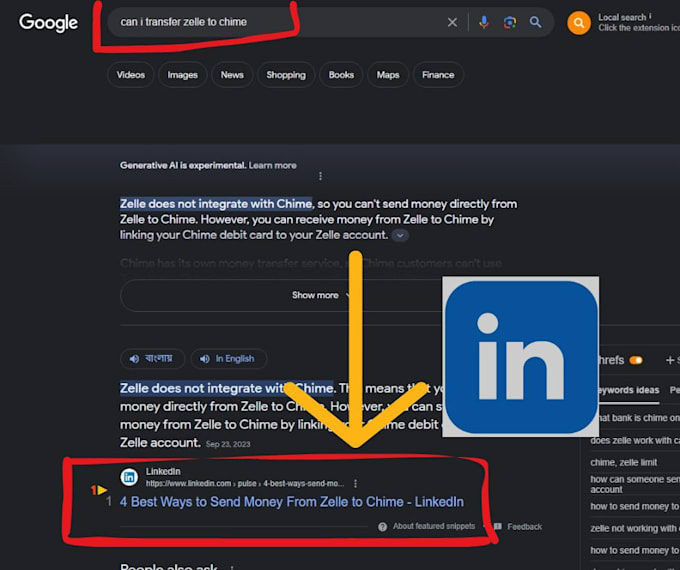Select the Keywords ideas tab

pos(628,390)
